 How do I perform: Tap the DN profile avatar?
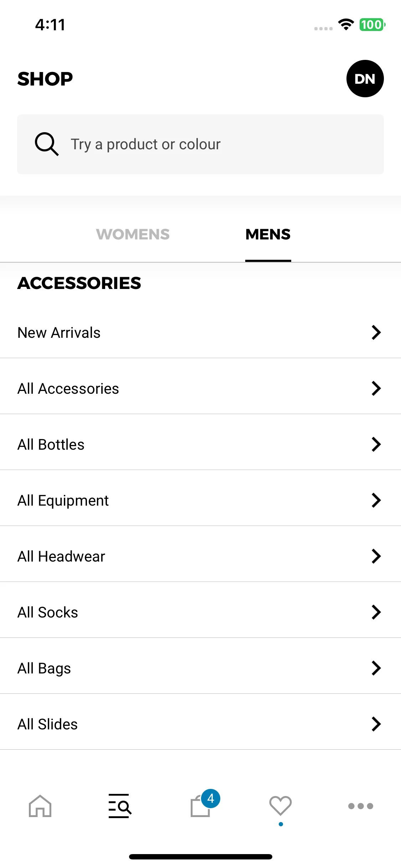(365, 78)
